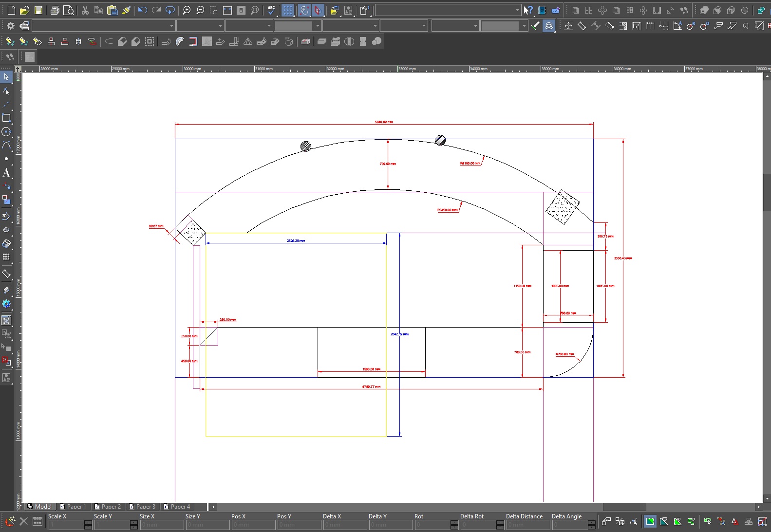The width and height of the screenshot is (771, 532).
Task: Undo the last action
Action: pos(143,10)
